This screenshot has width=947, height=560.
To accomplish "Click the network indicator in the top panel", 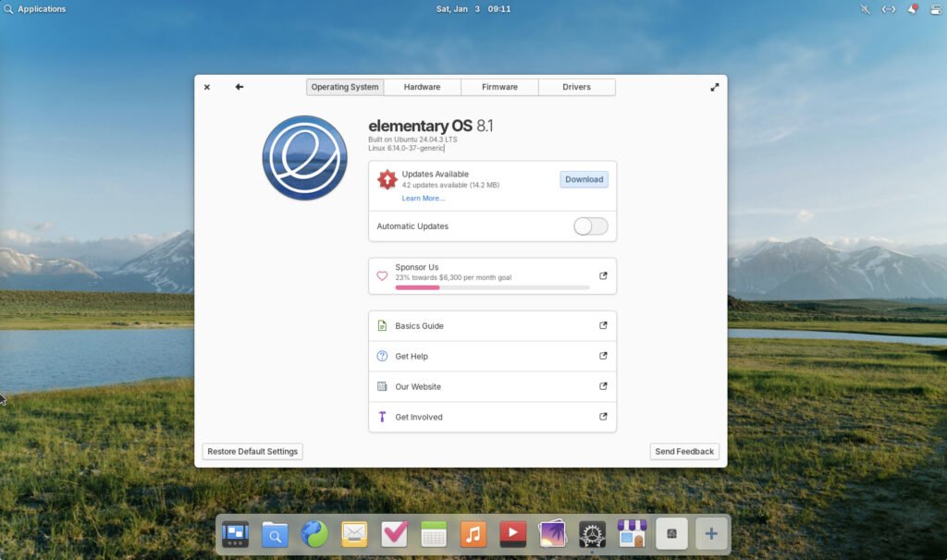I will click(889, 9).
